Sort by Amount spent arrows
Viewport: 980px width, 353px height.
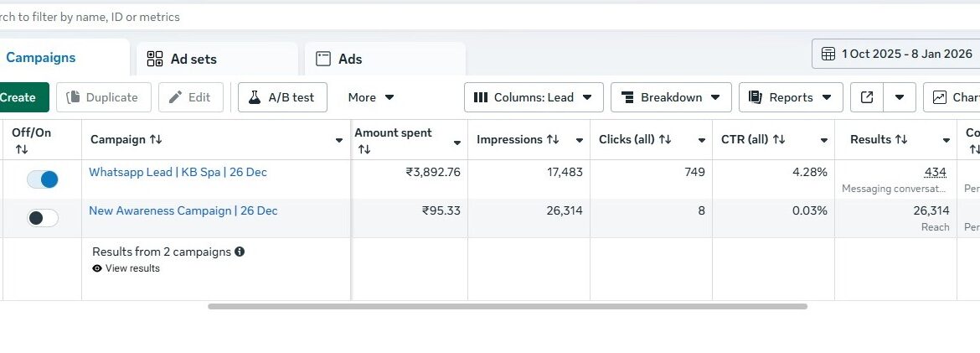pyautogui.click(x=364, y=149)
